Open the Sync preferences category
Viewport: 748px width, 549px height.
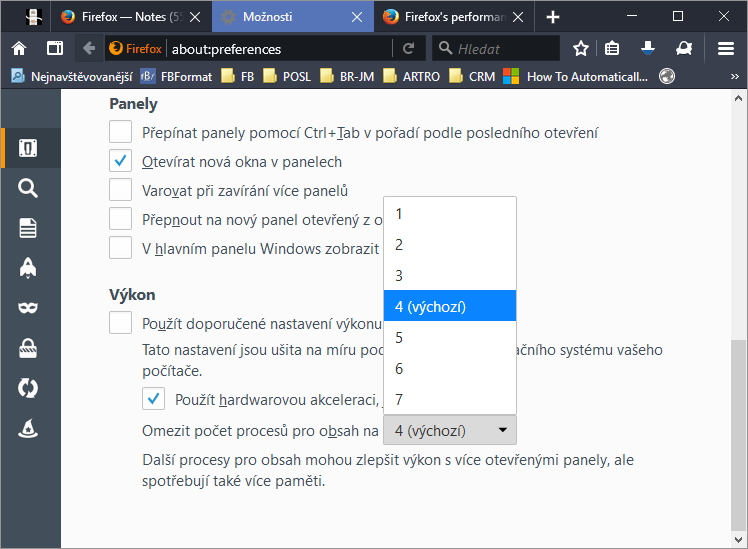[28, 388]
